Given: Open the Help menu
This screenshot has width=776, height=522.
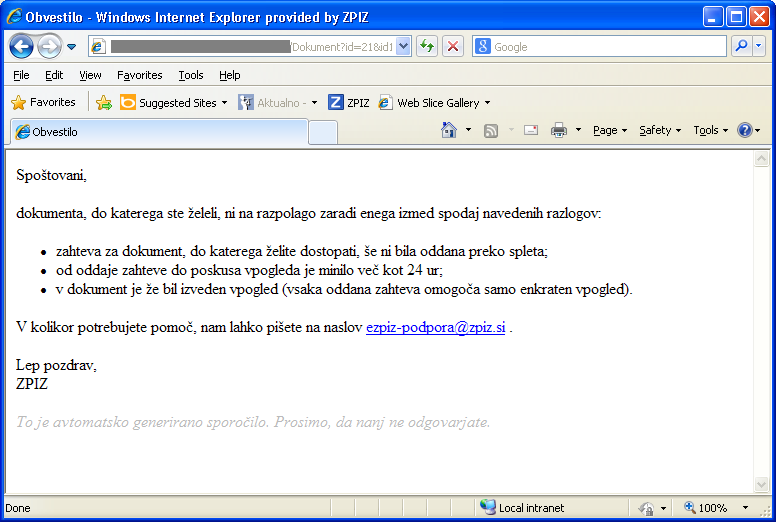Looking at the screenshot, I should point(230,75).
